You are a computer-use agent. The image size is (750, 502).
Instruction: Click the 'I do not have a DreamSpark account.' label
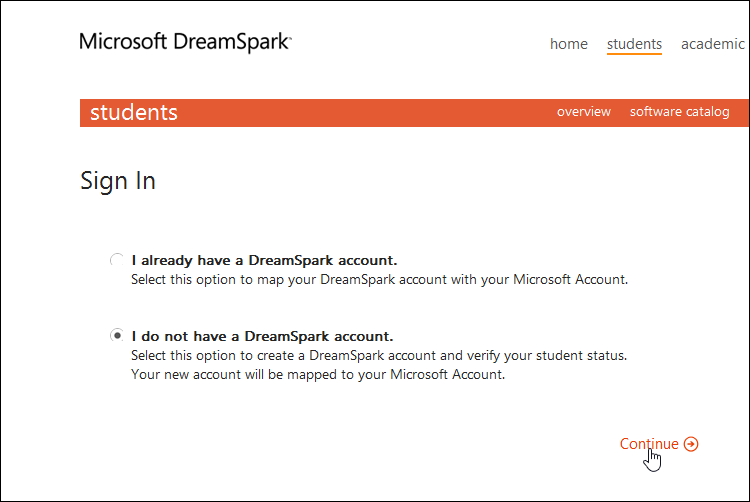(x=262, y=336)
